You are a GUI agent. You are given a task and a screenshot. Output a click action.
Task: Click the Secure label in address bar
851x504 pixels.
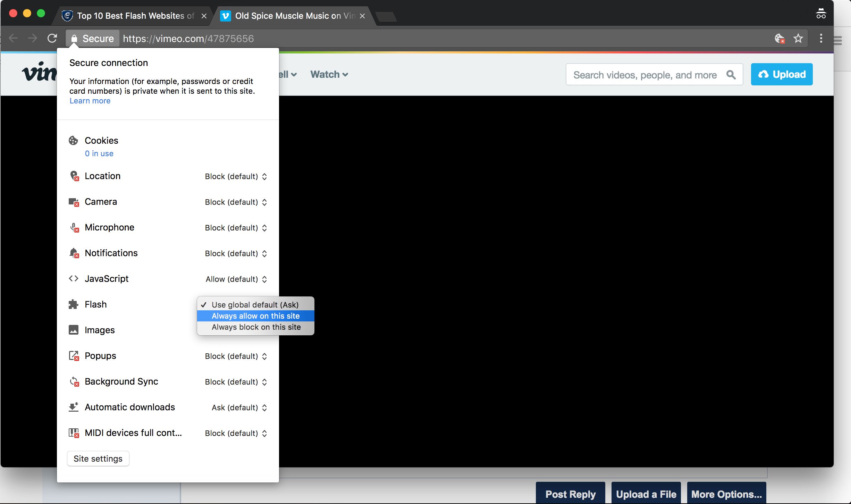pos(98,39)
